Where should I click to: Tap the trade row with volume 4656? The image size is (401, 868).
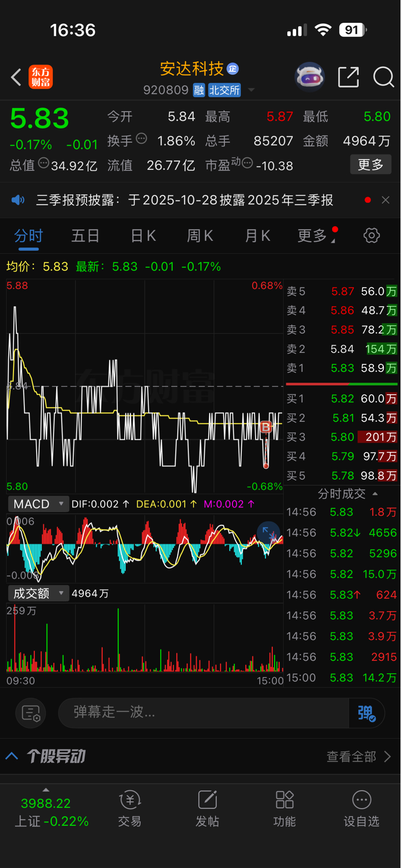pyautogui.click(x=342, y=533)
